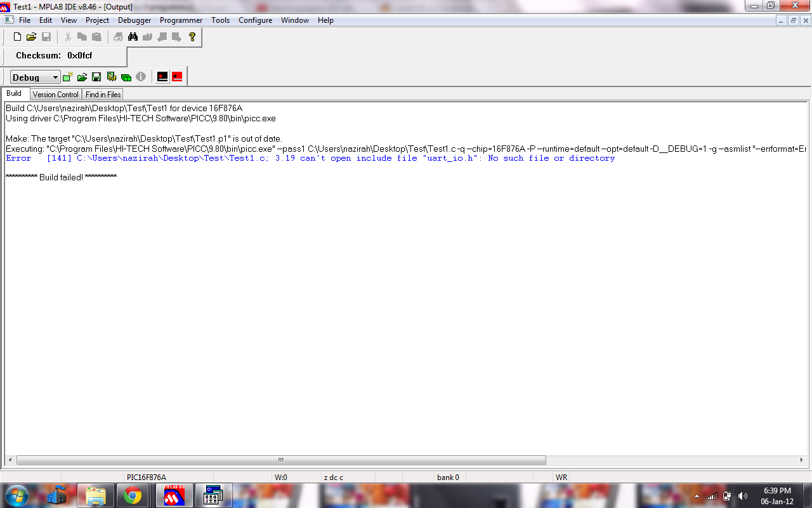Open the Windows Start menu orb
812x508 pixels.
[x=17, y=495]
